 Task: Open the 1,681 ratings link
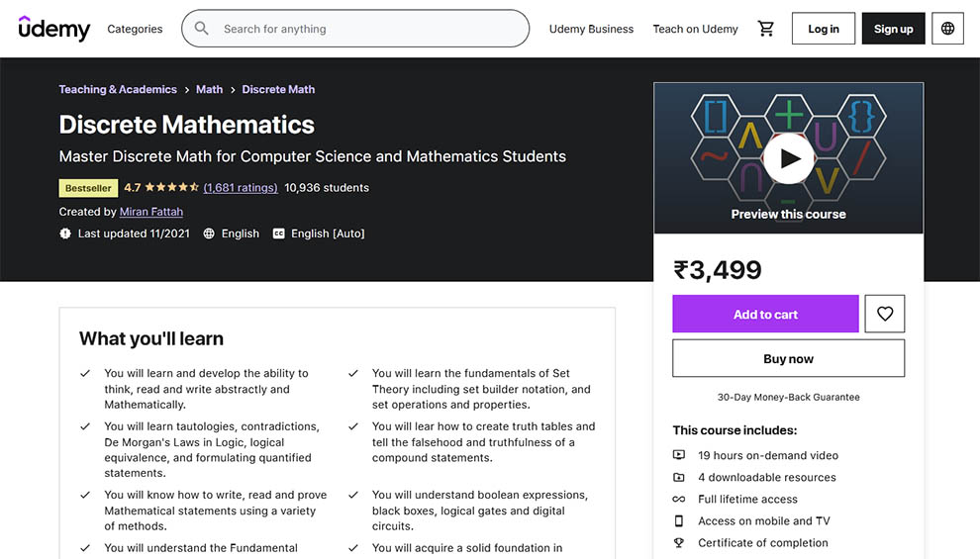241,187
